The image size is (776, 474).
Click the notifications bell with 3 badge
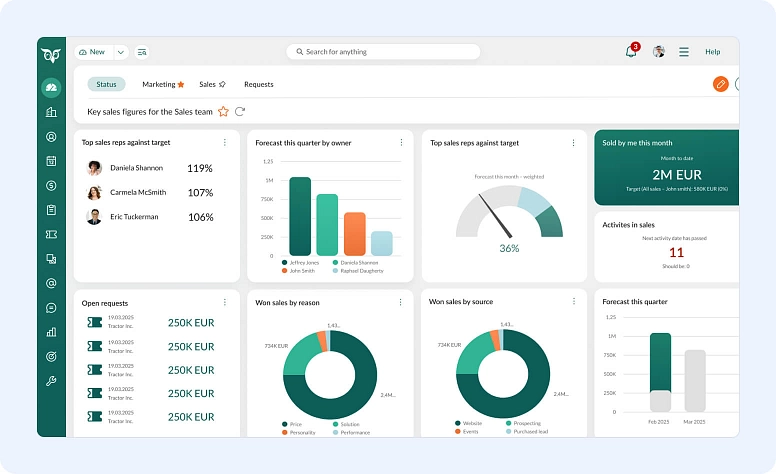tap(631, 52)
